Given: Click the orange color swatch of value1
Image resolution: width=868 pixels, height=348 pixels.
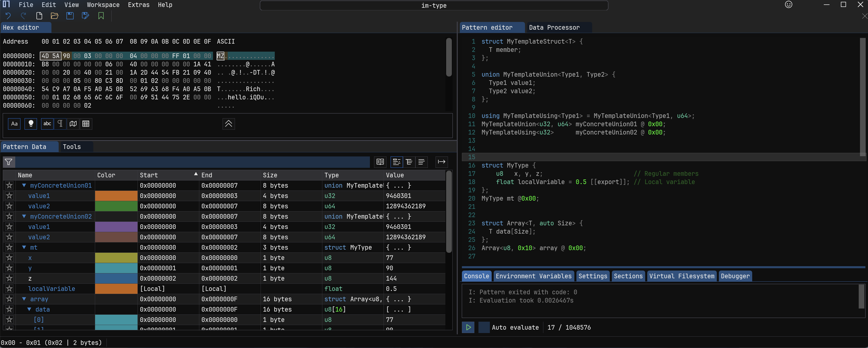Looking at the screenshot, I should pos(116,196).
